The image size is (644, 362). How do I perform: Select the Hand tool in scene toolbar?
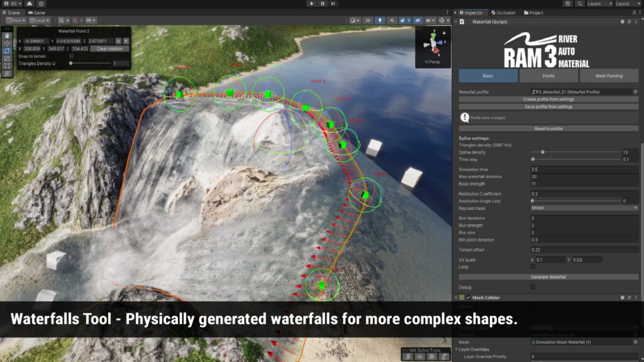7,36
